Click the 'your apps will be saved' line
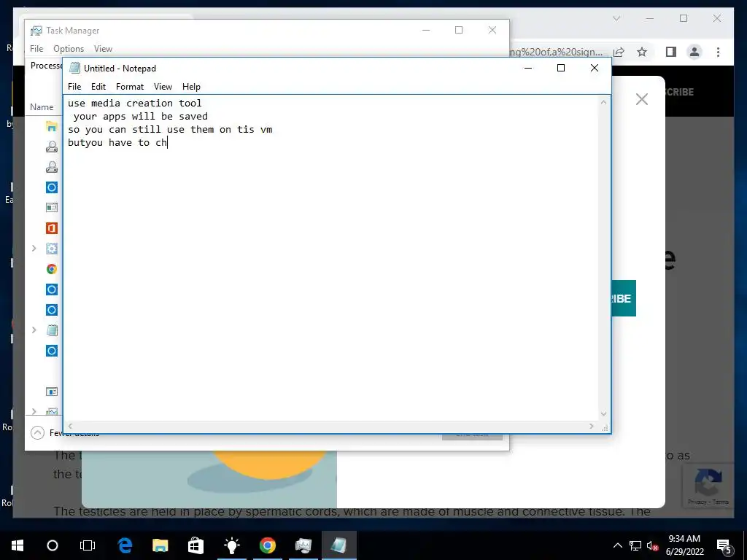Screen dimensions: 747x560 pos(141,116)
